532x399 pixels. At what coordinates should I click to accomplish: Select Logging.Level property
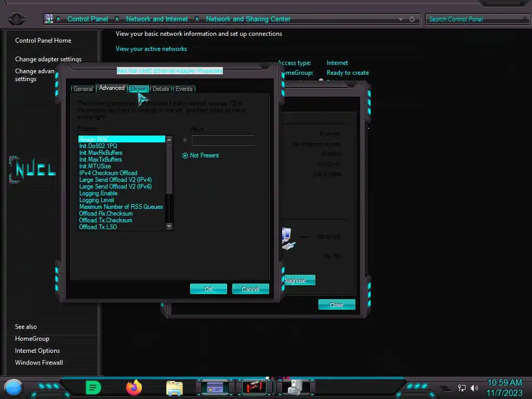(x=122, y=200)
